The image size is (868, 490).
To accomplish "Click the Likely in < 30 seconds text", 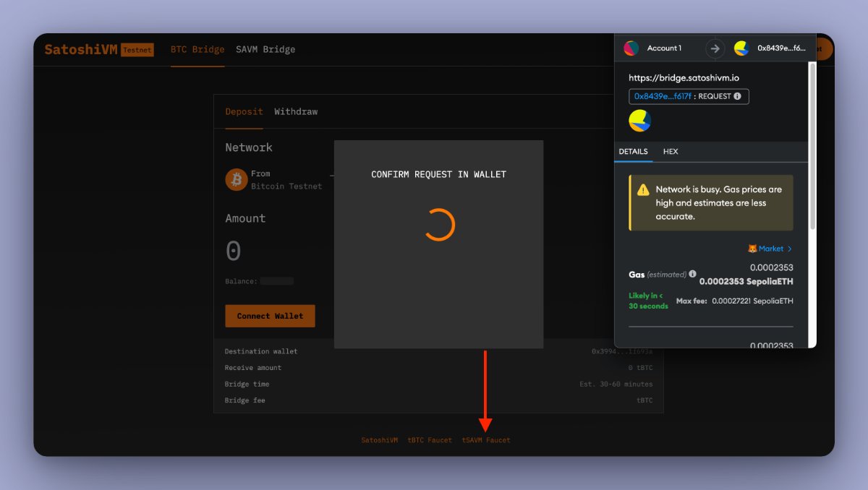I will (x=648, y=301).
